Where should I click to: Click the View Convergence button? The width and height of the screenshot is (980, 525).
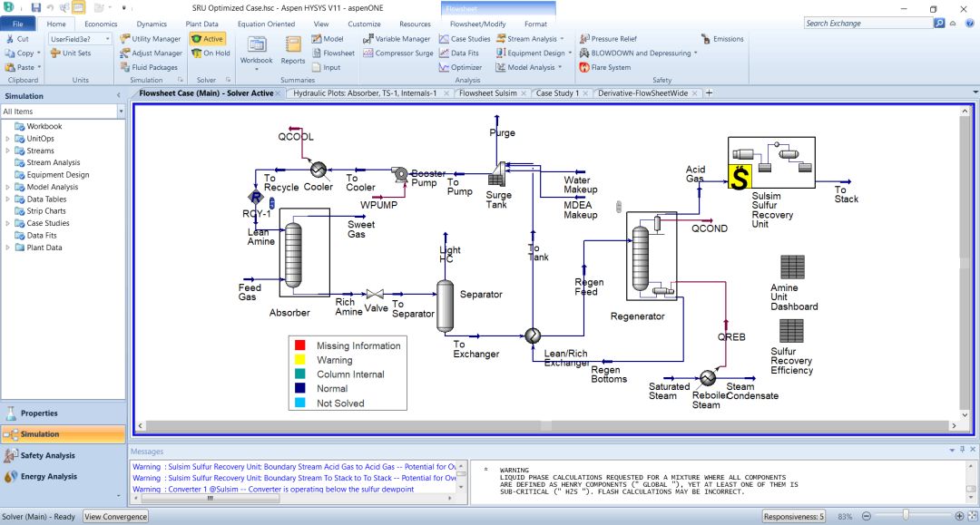pyautogui.click(x=115, y=516)
